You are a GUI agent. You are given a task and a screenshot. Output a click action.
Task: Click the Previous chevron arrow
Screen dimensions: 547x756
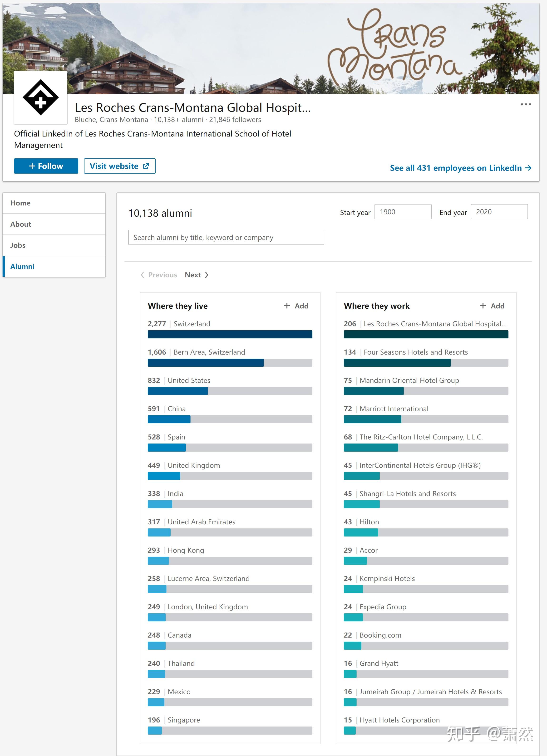pos(143,275)
